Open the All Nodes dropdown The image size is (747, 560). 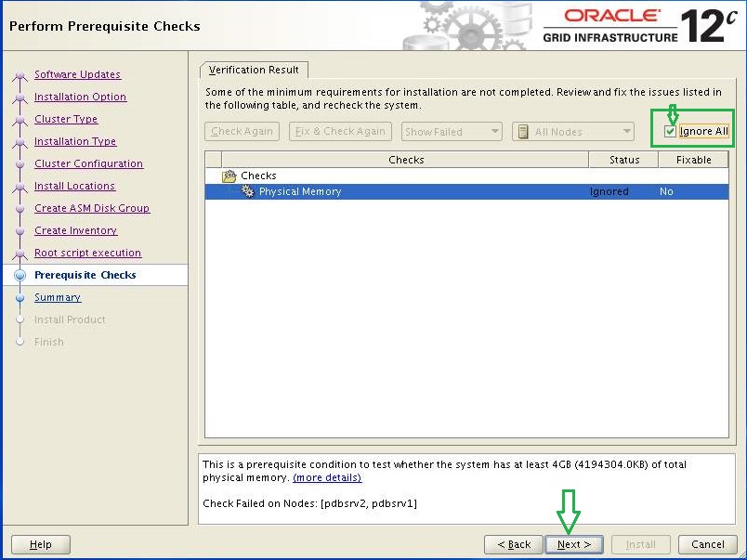click(573, 132)
